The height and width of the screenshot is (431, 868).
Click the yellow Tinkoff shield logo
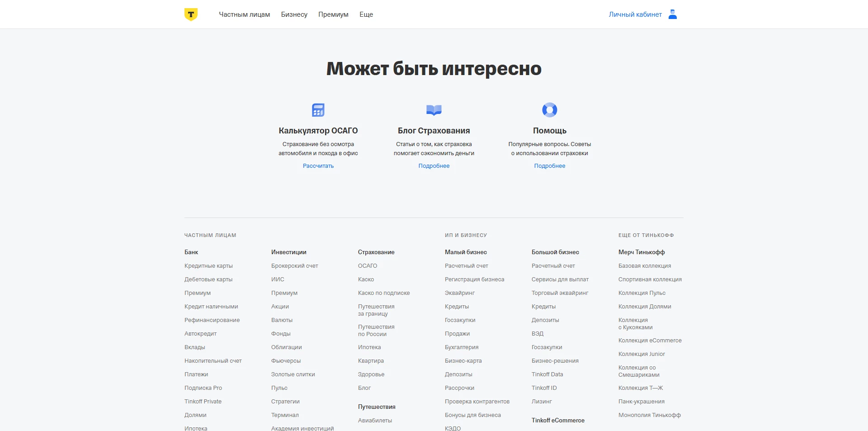point(191,14)
